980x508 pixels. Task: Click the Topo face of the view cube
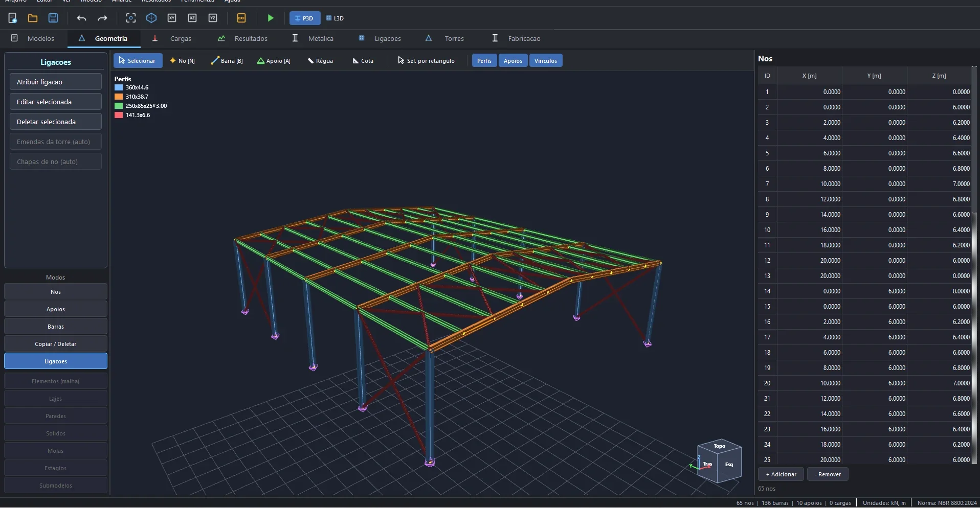[720, 446]
